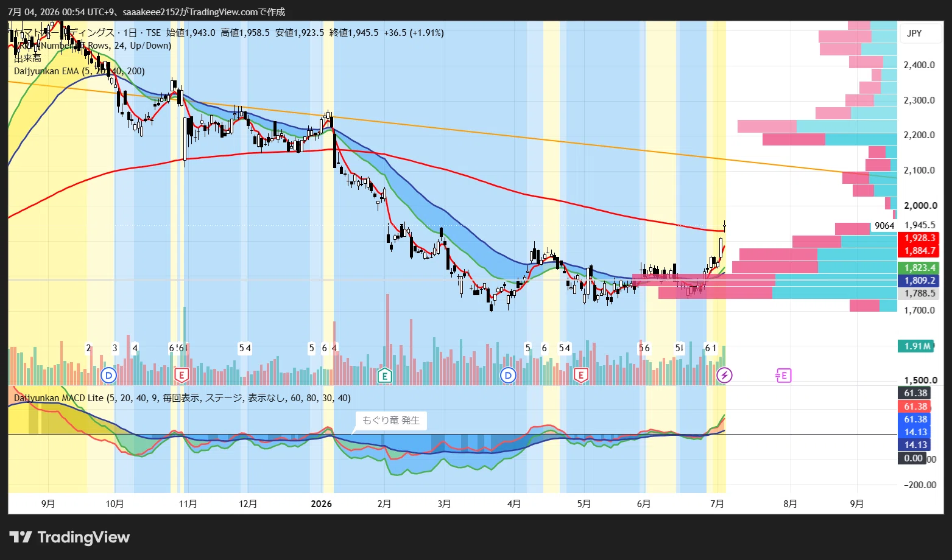Click the 7月 time axis label
This screenshot has width=952, height=560.
point(717,504)
